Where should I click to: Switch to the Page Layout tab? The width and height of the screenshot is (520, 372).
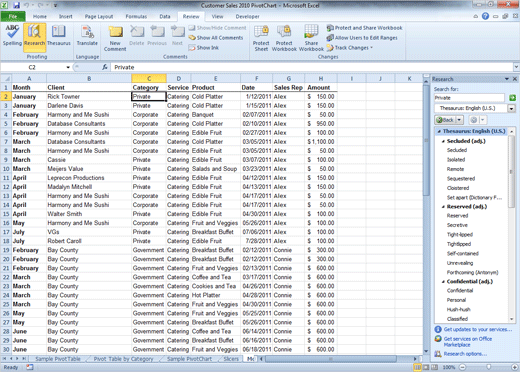(99, 16)
